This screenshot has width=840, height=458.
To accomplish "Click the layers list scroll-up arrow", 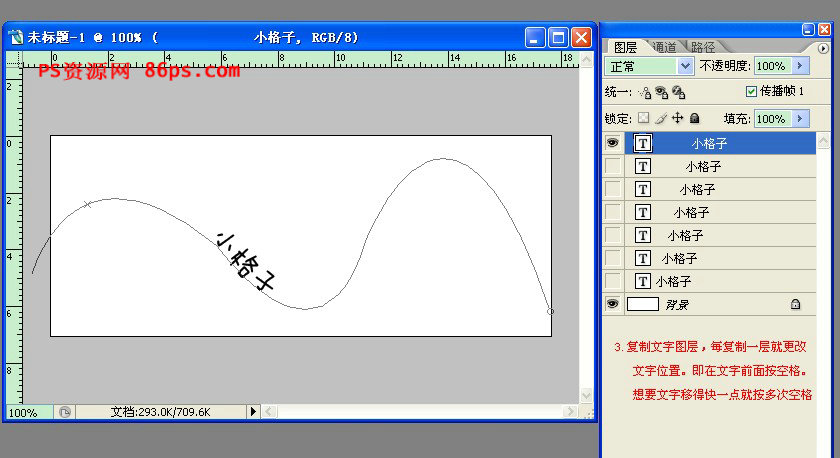I will click(x=823, y=140).
